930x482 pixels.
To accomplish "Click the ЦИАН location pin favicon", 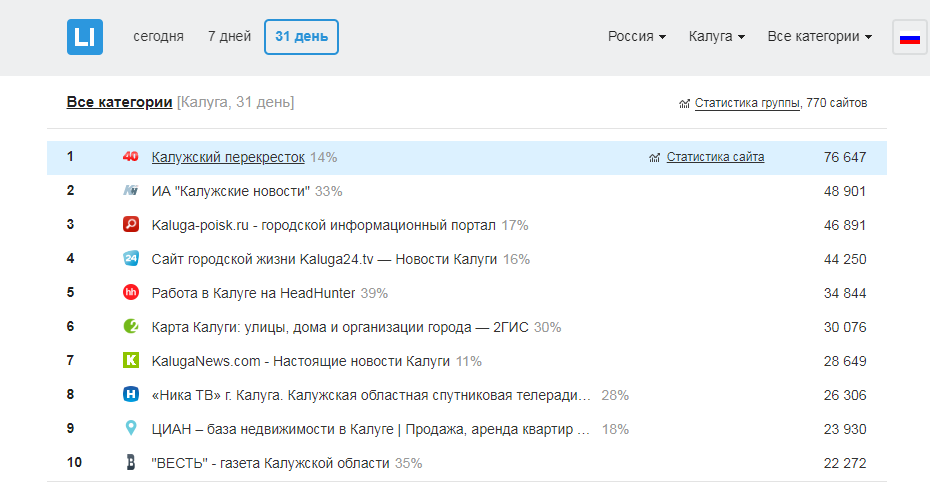I will click(130, 429).
